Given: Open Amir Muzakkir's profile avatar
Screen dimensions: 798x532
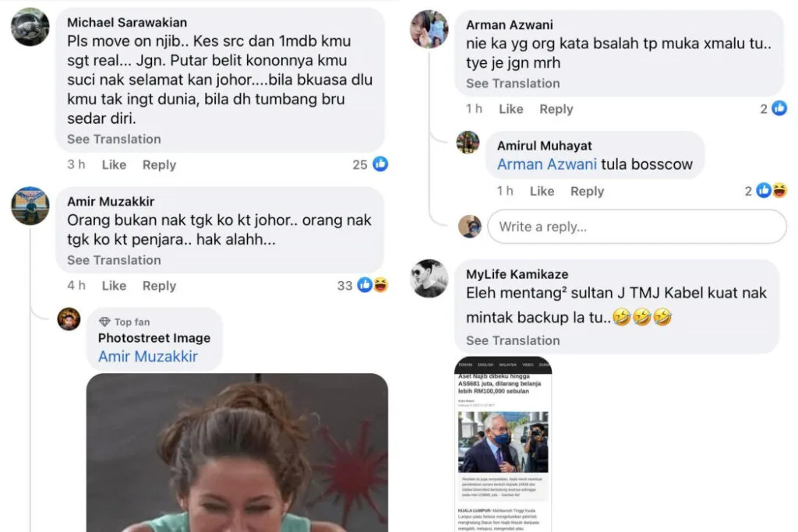Looking at the screenshot, I should 30,206.
